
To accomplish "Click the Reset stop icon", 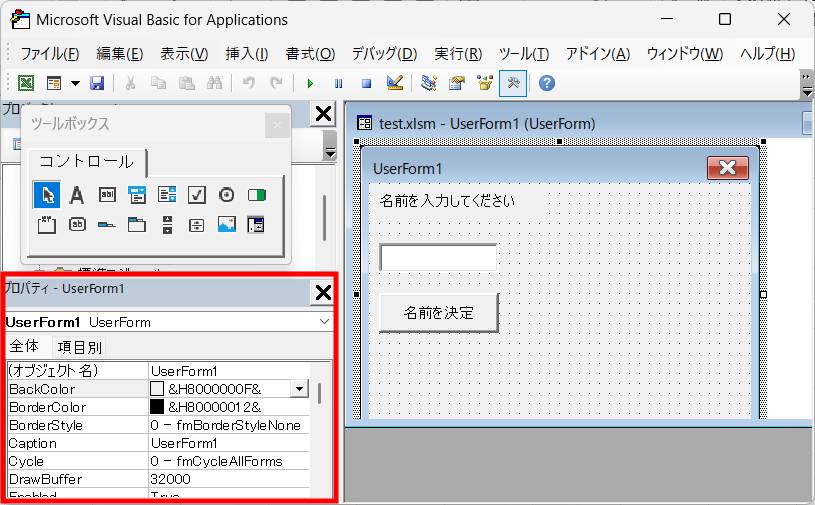I will coord(366,84).
